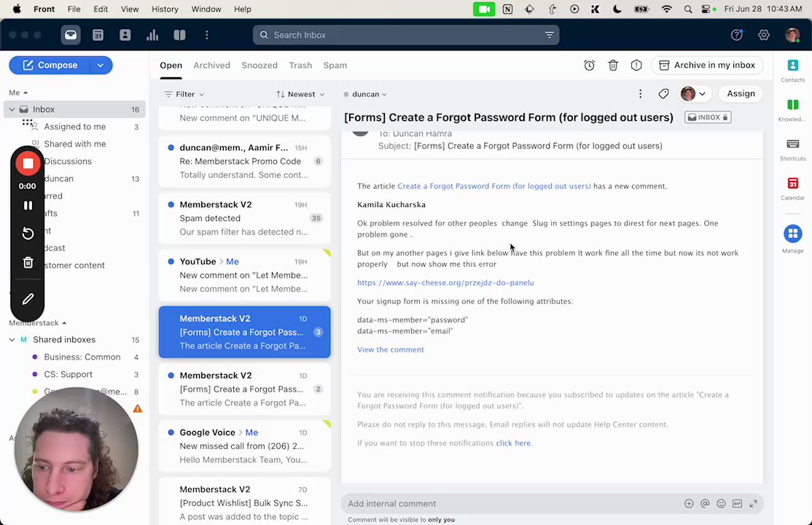Screen dimensions: 812x525
Task: Click the 'click here' unsubscribe link
Action: coord(513,443)
